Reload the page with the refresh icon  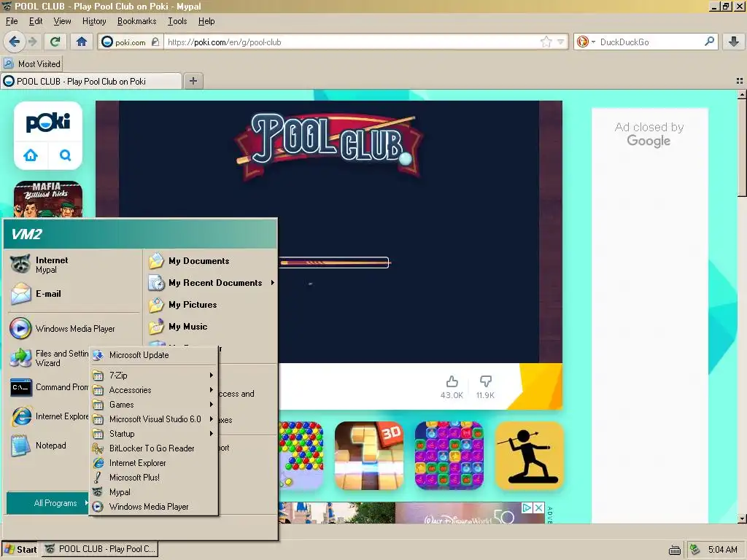point(55,42)
